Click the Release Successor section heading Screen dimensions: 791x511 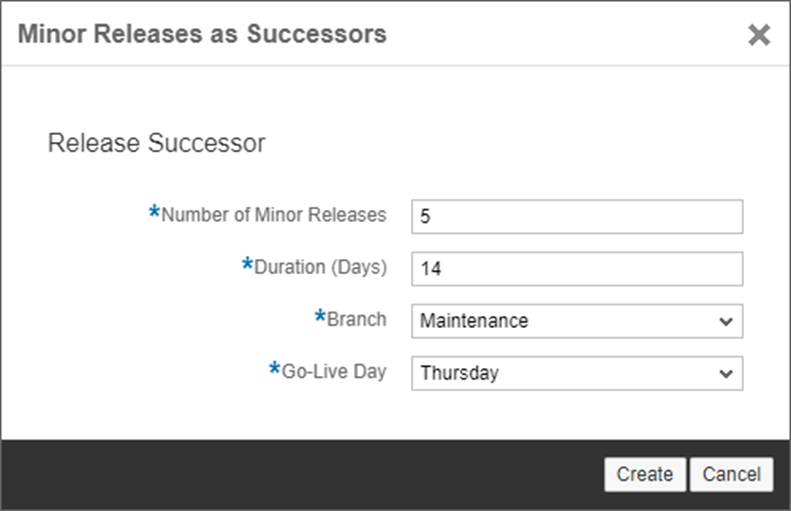click(x=157, y=143)
